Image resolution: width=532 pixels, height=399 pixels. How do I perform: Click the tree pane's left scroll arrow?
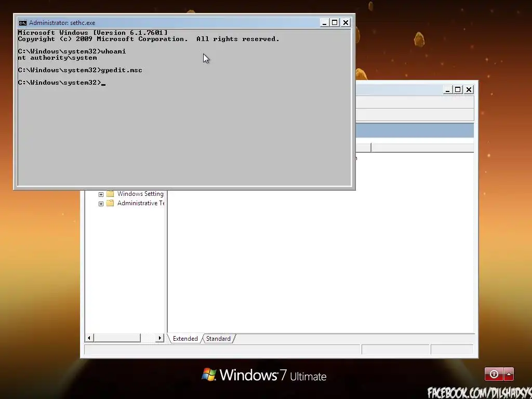coord(89,338)
